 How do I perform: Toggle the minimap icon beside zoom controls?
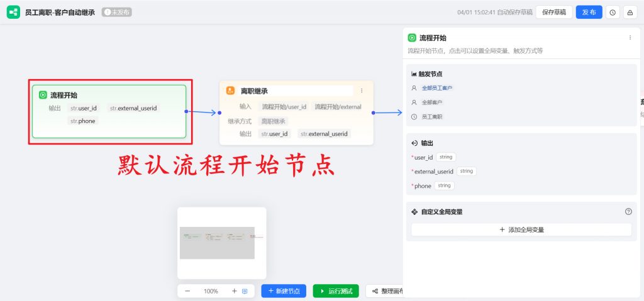(x=245, y=291)
